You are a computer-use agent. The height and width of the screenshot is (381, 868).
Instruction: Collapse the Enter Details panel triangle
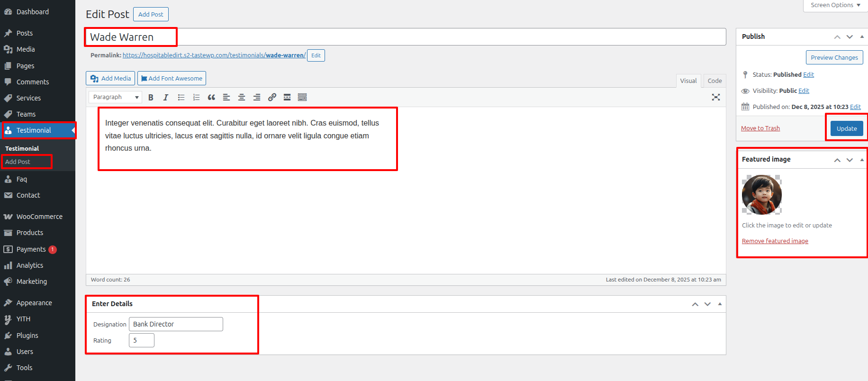point(720,304)
